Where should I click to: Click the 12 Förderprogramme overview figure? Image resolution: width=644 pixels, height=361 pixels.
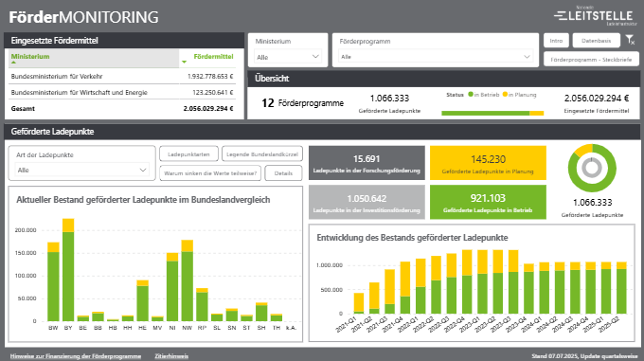click(x=303, y=103)
